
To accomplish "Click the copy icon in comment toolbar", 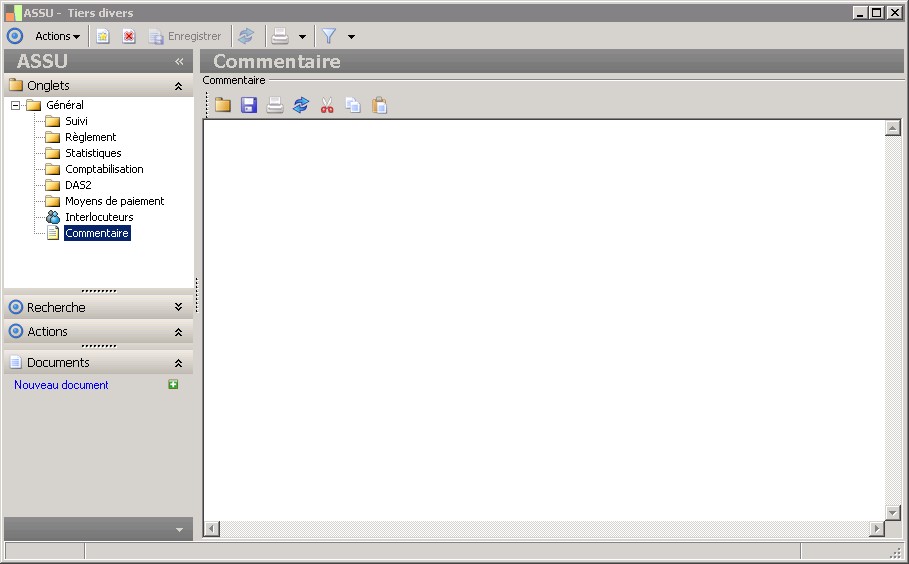I will [x=353, y=105].
